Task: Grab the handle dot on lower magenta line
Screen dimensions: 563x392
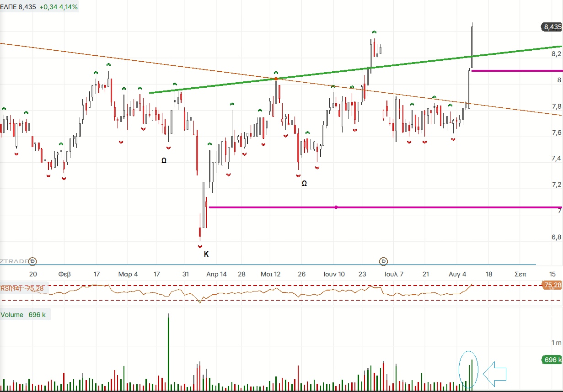Action: click(x=336, y=207)
